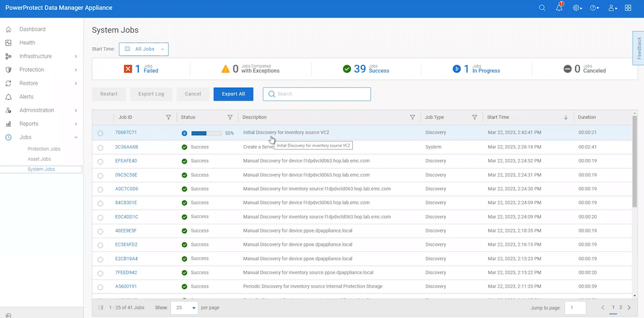644x318 pixels.
Task: Open the Health menu item
Action: coord(27,43)
